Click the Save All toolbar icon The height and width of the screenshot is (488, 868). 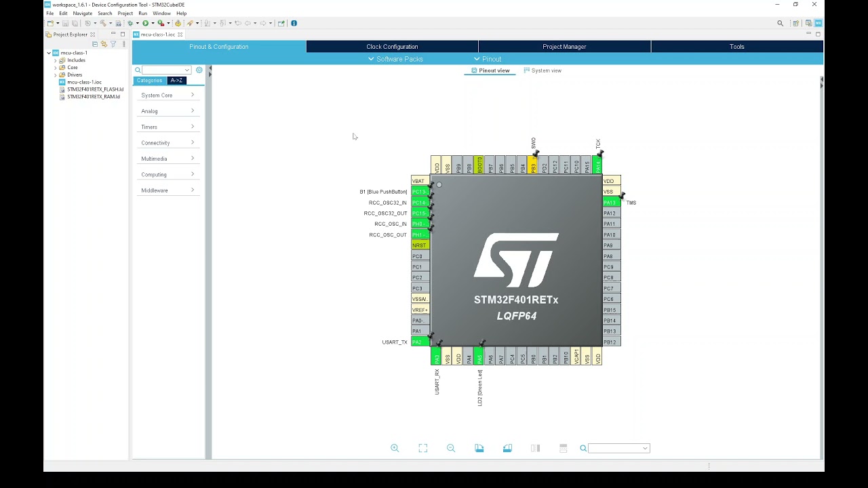pyautogui.click(x=75, y=23)
